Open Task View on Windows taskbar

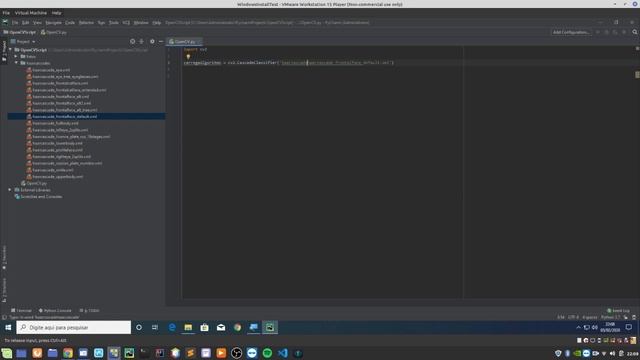click(155, 327)
